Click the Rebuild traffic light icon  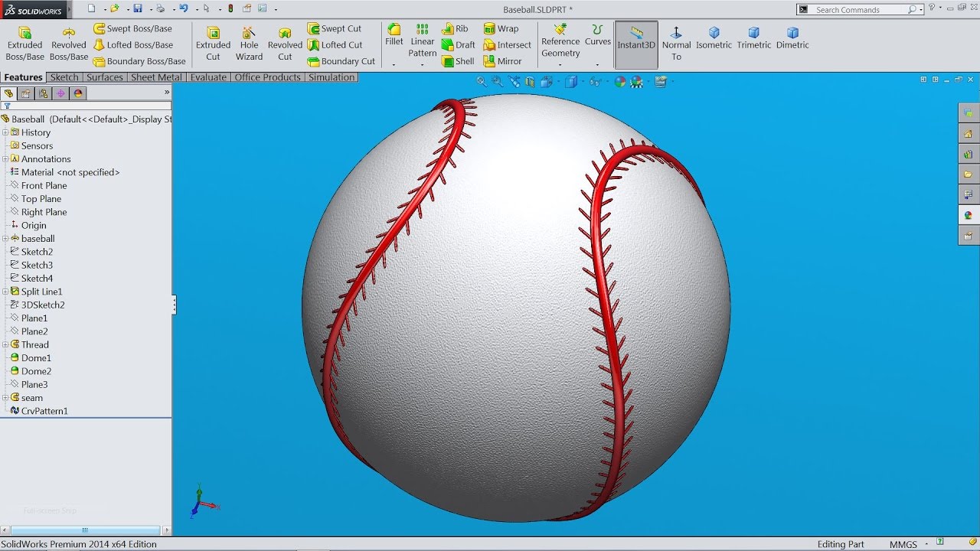(231, 8)
